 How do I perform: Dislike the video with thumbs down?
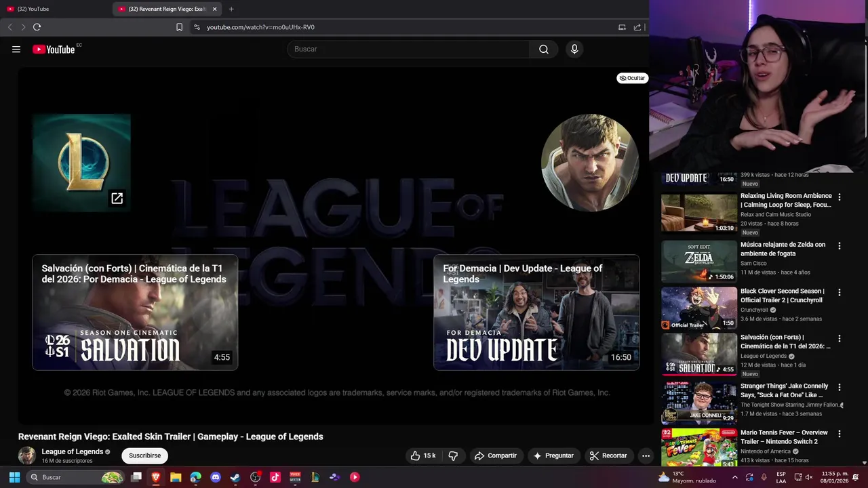[x=453, y=455]
